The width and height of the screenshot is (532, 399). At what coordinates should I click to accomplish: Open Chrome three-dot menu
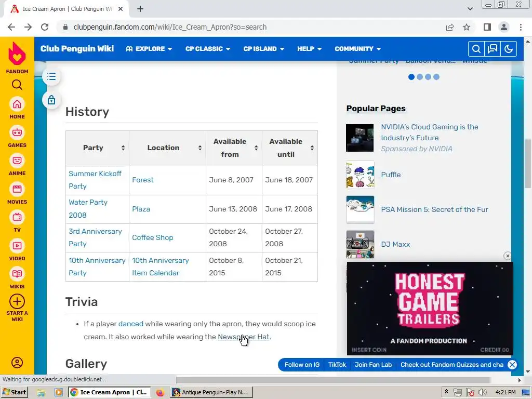[521, 27]
